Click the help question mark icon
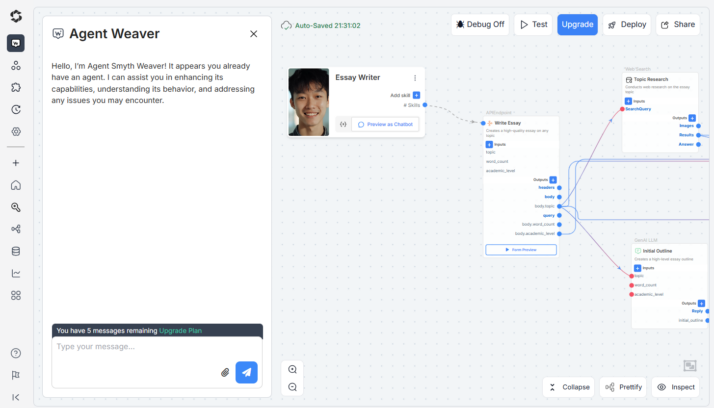 16,353
